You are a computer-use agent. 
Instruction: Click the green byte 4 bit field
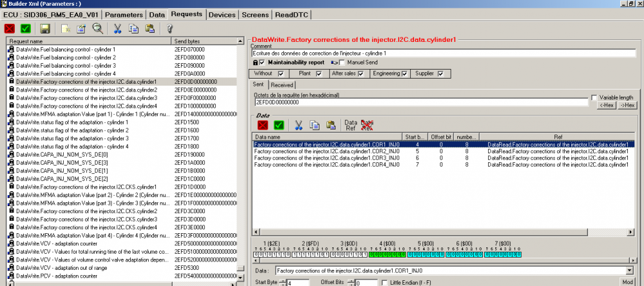(387, 255)
